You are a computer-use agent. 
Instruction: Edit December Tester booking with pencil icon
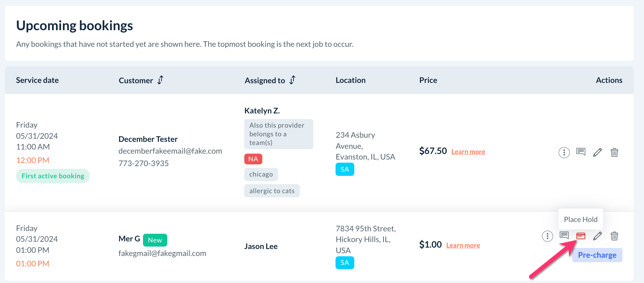[597, 152]
